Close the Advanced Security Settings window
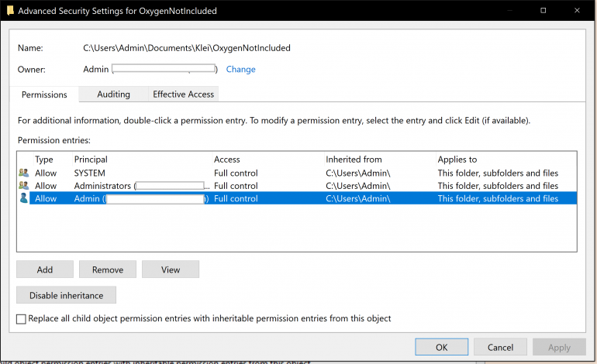Screen dimensions: 597x364 pyautogui.click(x=577, y=10)
